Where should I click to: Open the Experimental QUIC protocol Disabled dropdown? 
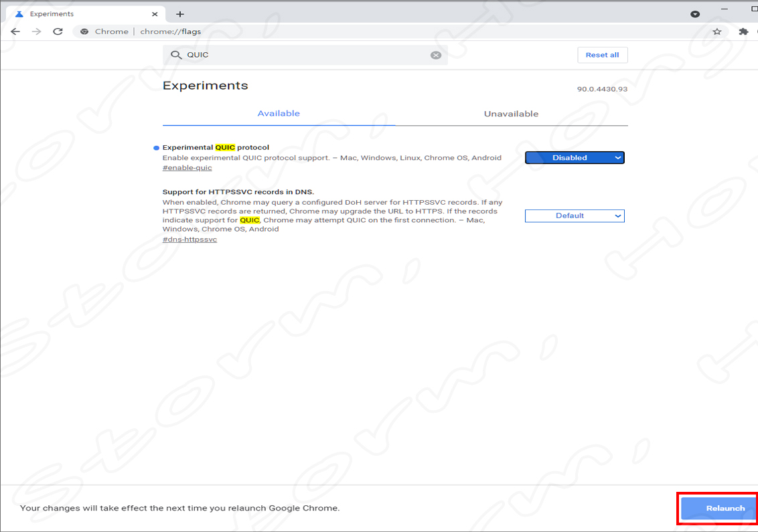(x=575, y=157)
